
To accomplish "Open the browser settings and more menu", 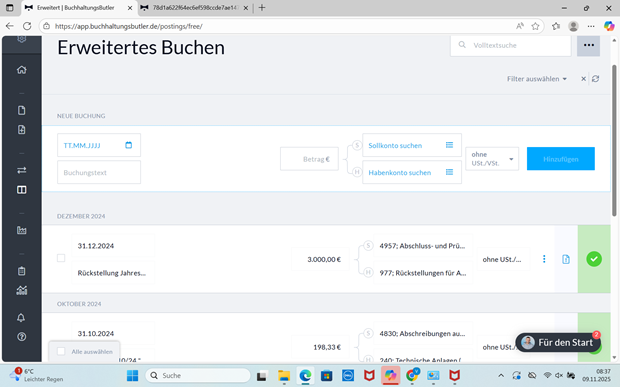I will (x=591, y=26).
